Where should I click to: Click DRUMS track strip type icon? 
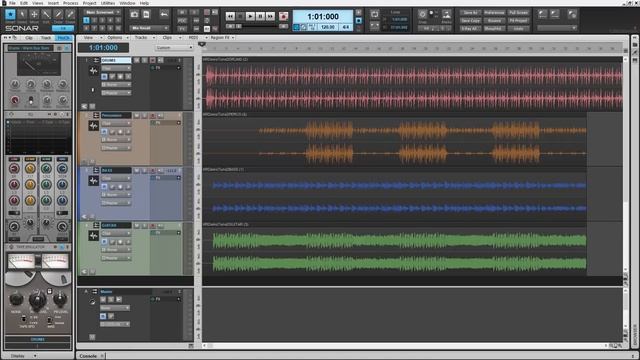[x=96, y=60]
